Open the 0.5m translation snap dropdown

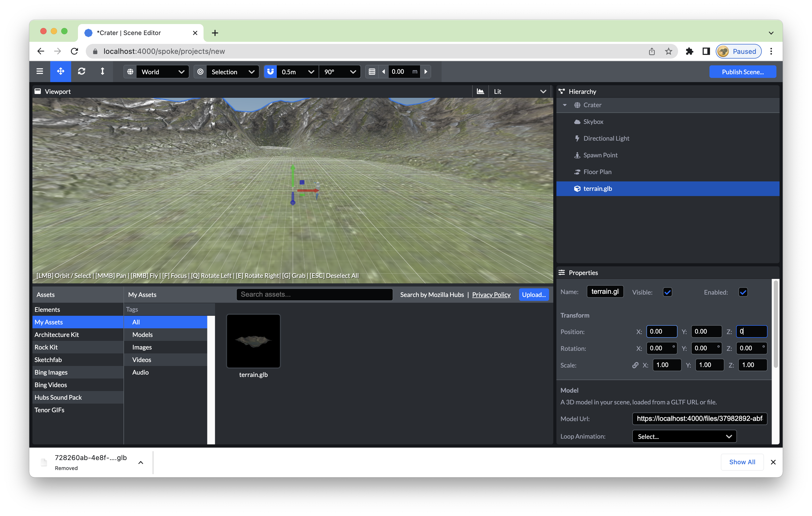pos(298,72)
